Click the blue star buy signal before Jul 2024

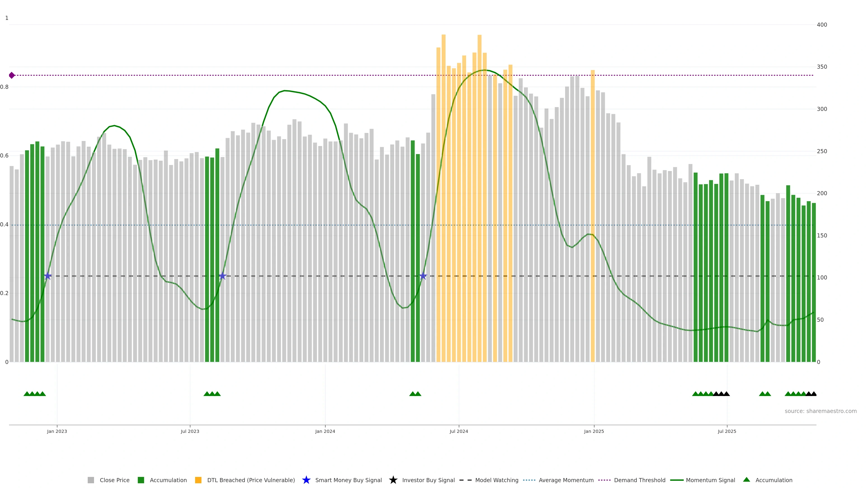coord(423,276)
